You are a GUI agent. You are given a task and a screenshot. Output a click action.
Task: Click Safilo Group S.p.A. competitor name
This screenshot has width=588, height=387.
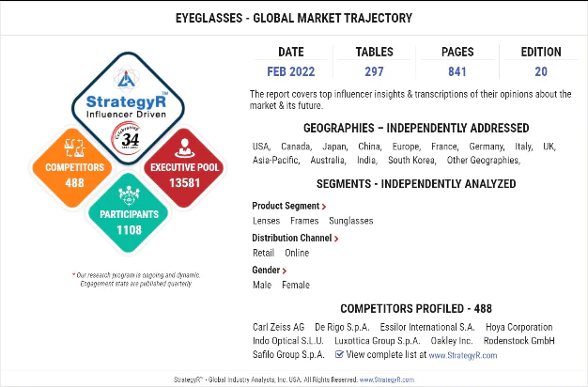[x=288, y=354]
